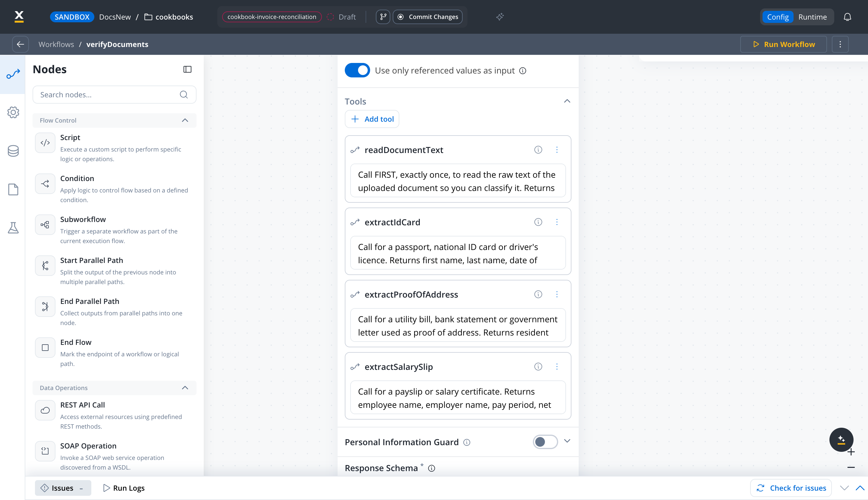
Task: Select the End Parallel Path icon
Action: (x=45, y=307)
